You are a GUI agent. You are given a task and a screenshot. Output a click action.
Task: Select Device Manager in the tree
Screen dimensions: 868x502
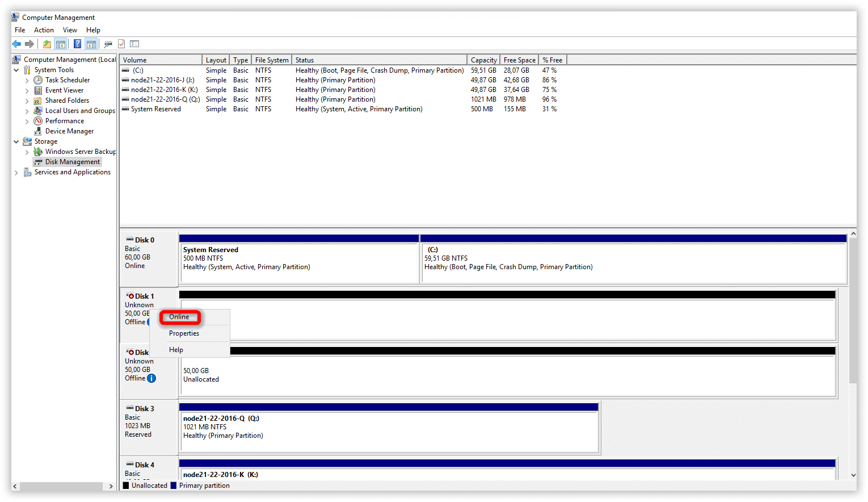(69, 131)
